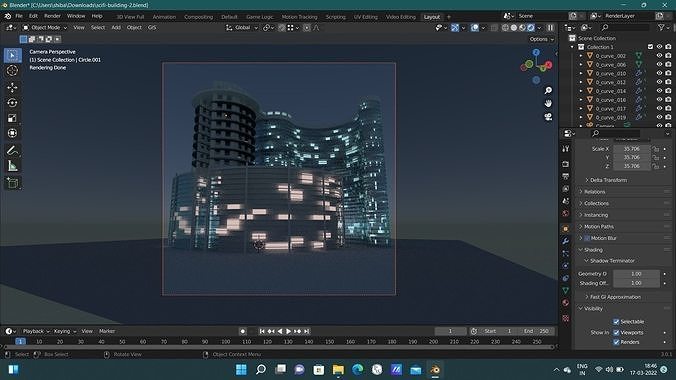
Task: Expand Fast GI Approximation panel
Action: coord(615,297)
